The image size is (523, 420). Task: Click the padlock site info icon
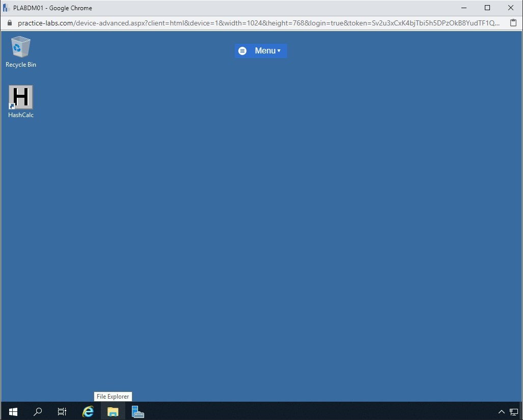click(x=9, y=23)
